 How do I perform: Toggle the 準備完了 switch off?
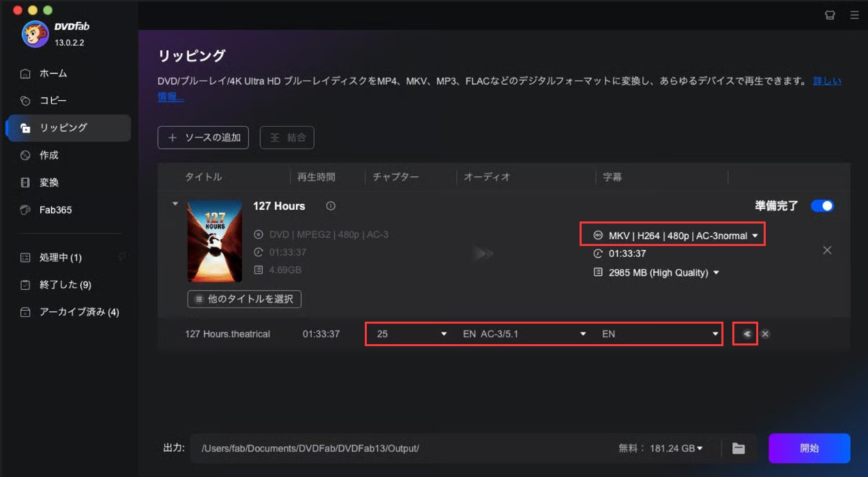click(x=822, y=205)
